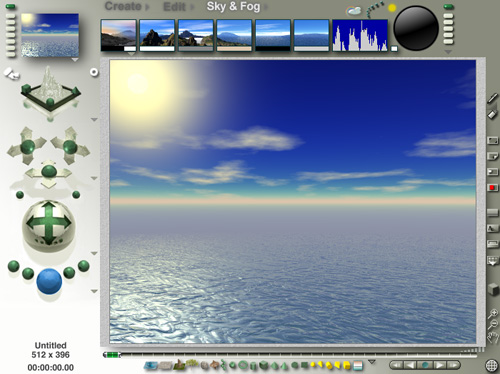This screenshot has height=374, width=500.
Task: Expand the triangle under the sky memory dots
Action: (x=448, y=52)
